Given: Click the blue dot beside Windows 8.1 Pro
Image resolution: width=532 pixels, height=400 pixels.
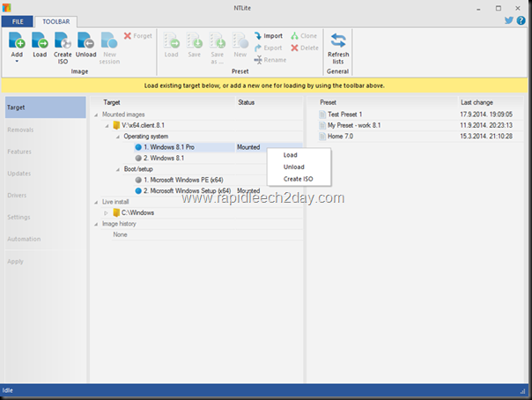Looking at the screenshot, I should (x=138, y=147).
